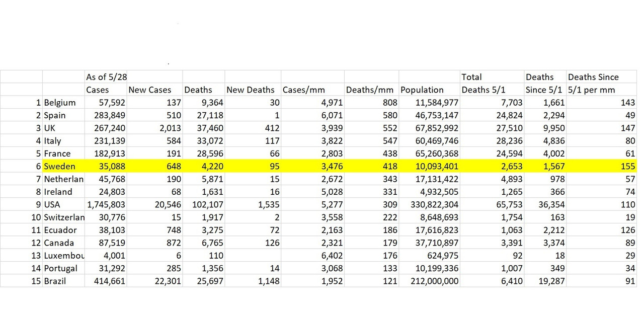Select the 'Deaths/mm' column header
644x310 pixels.
tap(371, 90)
